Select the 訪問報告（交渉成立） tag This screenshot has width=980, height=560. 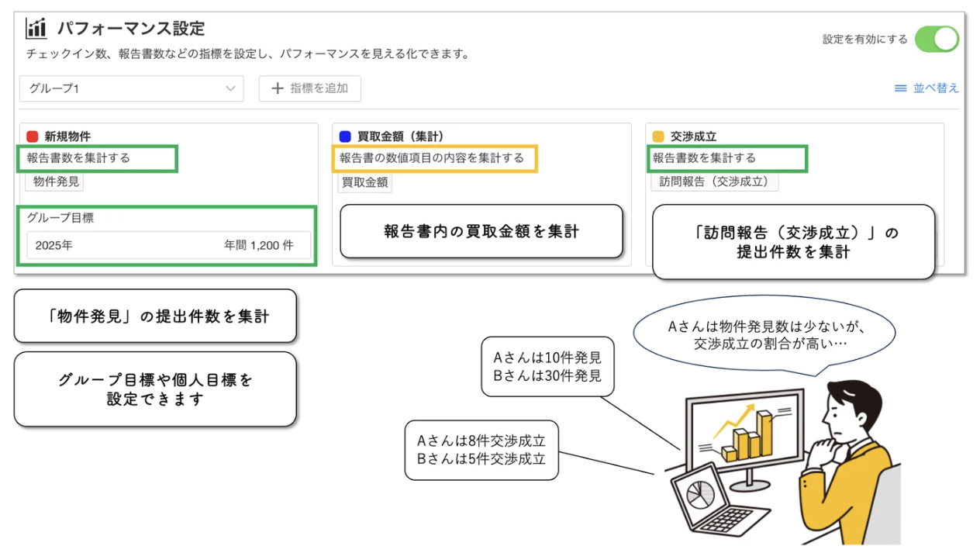pyautogui.click(x=714, y=182)
